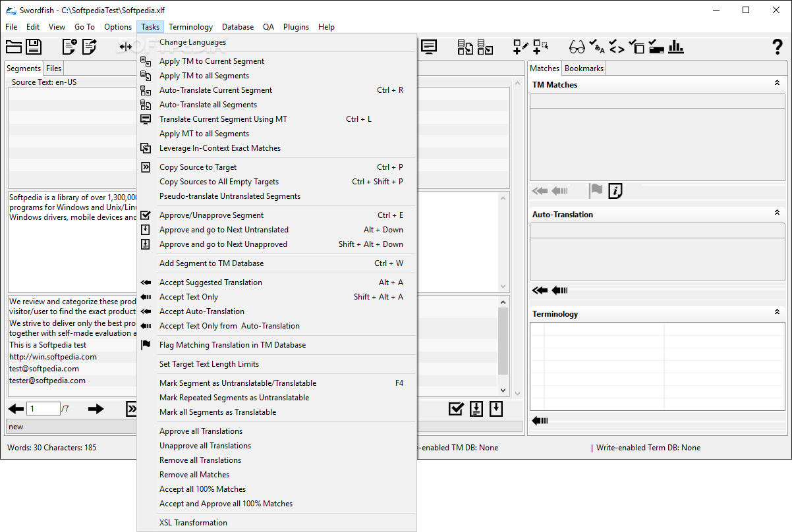The height and width of the screenshot is (532, 792).
Task: Select XSL Transformation menu item
Action: tap(277, 523)
